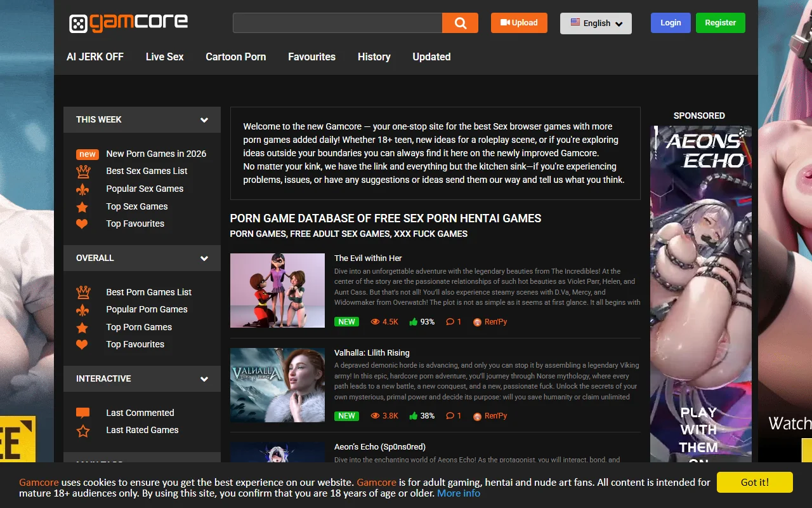Collapse the THIS WEEK section
The image size is (812, 508).
(x=204, y=119)
